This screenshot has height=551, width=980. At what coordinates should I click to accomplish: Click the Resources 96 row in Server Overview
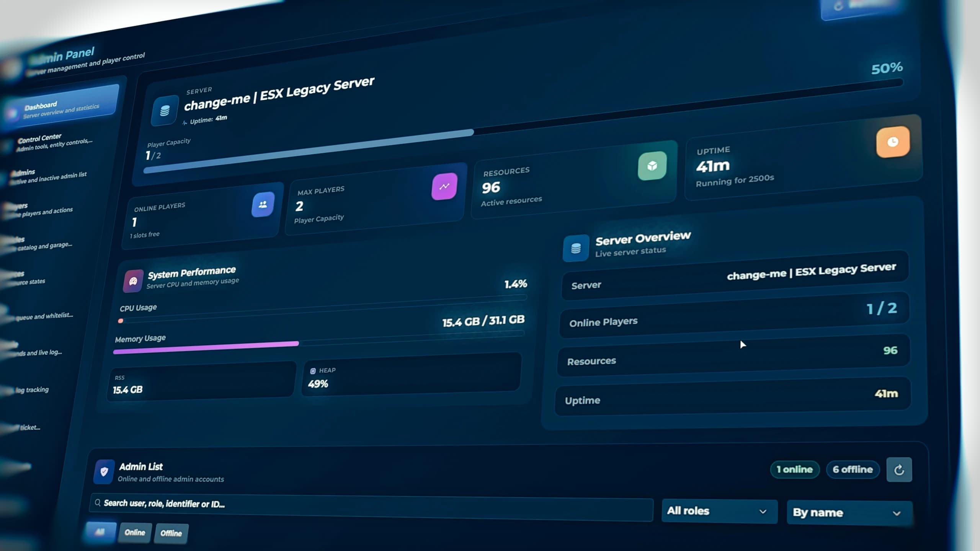[x=733, y=355]
